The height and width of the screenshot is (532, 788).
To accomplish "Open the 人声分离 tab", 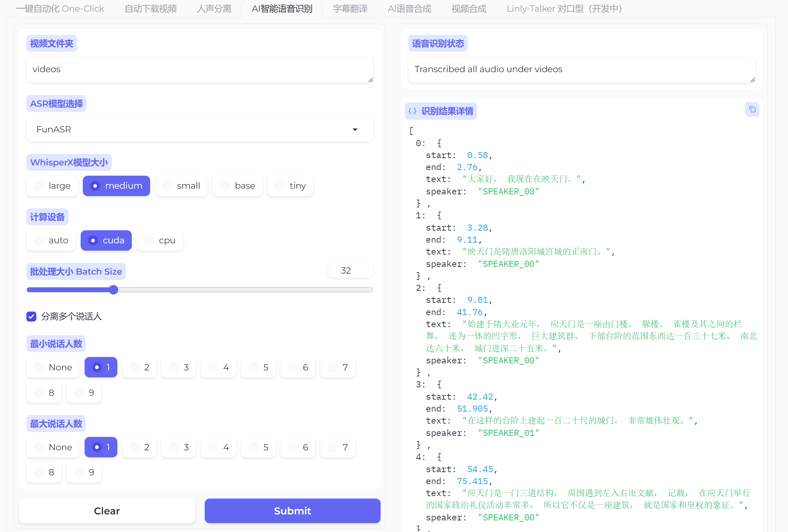I will point(214,8).
